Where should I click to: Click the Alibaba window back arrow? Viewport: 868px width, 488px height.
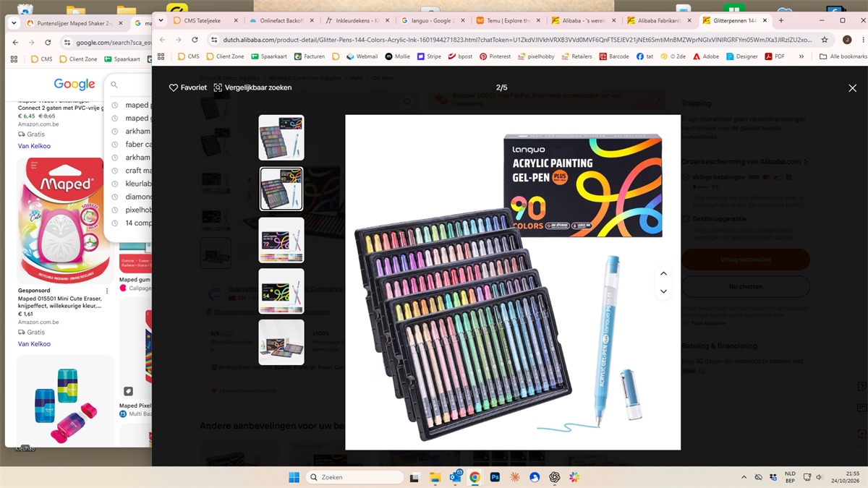pyautogui.click(x=162, y=40)
